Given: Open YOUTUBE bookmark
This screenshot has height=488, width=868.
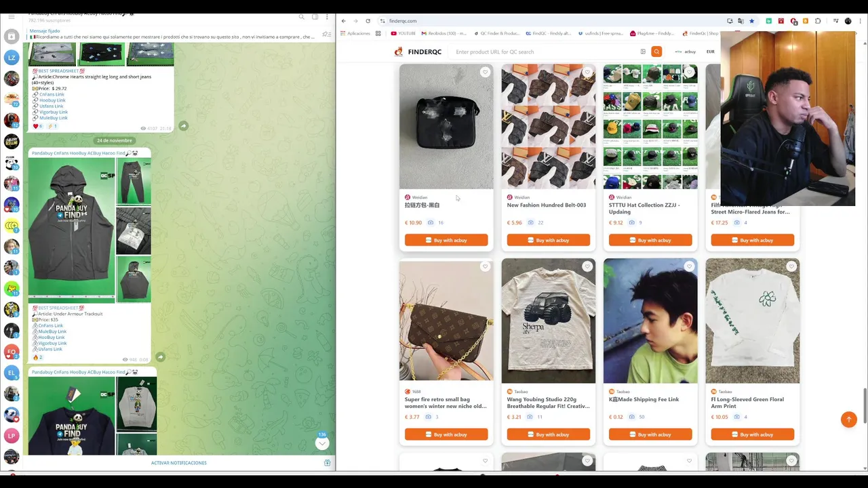Looking at the screenshot, I should tap(403, 33).
